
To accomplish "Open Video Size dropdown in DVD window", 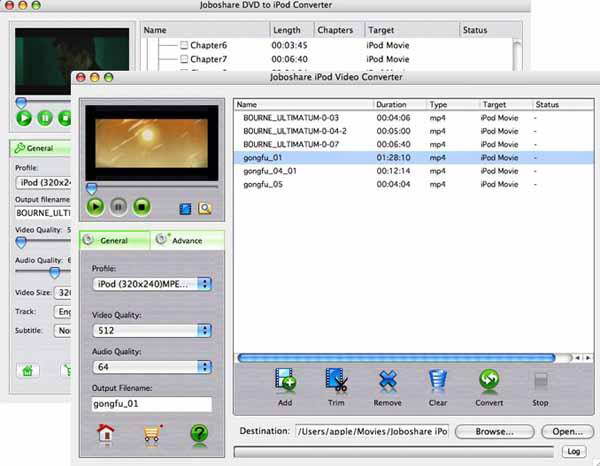I will click(x=63, y=293).
